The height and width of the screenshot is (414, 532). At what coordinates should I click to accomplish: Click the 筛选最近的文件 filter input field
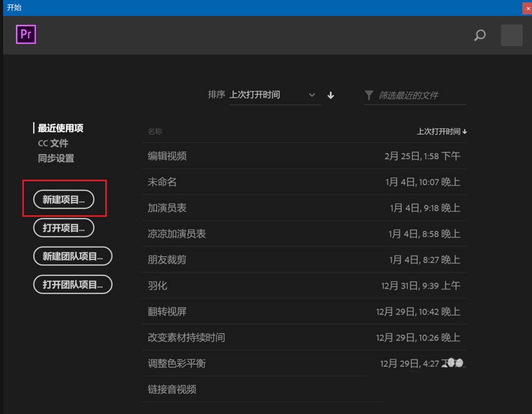click(415, 95)
